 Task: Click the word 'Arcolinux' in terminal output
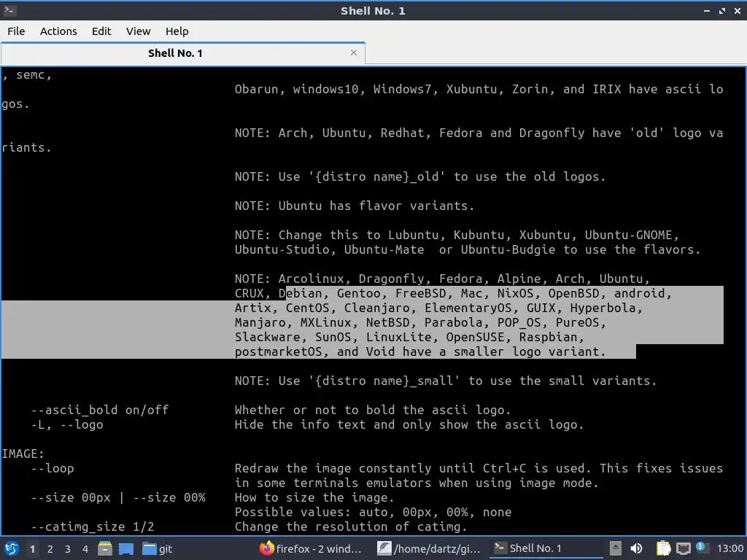[x=311, y=279]
